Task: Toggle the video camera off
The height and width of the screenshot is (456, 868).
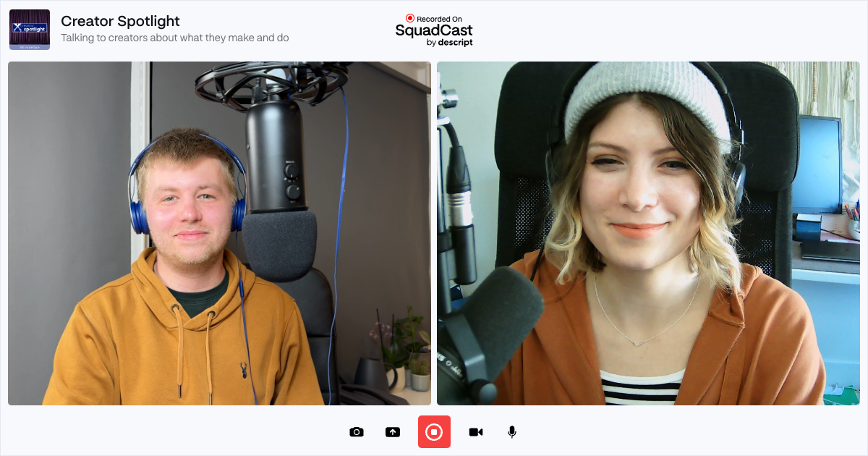Action: [x=475, y=432]
